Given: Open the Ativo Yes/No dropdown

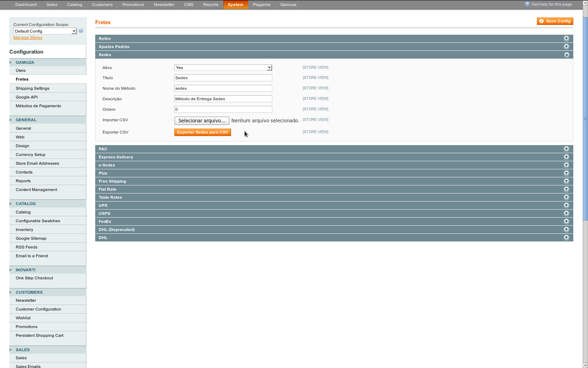Looking at the screenshot, I should 223,68.
